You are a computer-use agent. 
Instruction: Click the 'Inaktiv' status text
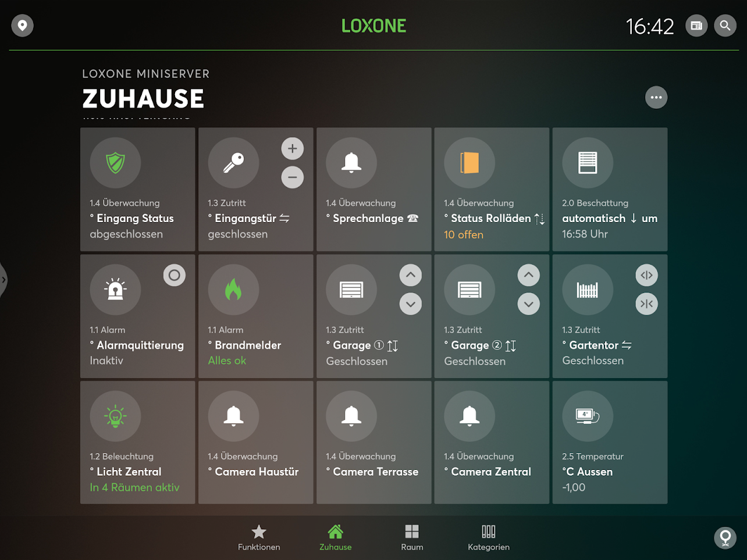pyautogui.click(x=106, y=361)
